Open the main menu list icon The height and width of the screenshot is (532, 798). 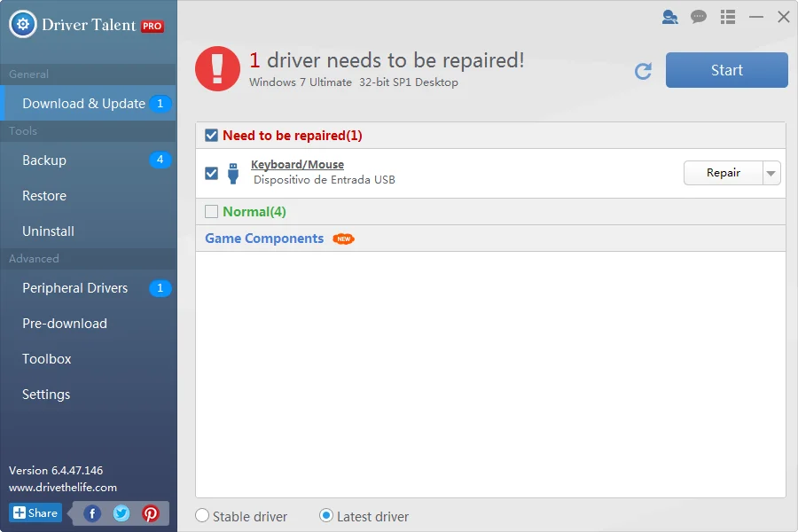[727, 16]
